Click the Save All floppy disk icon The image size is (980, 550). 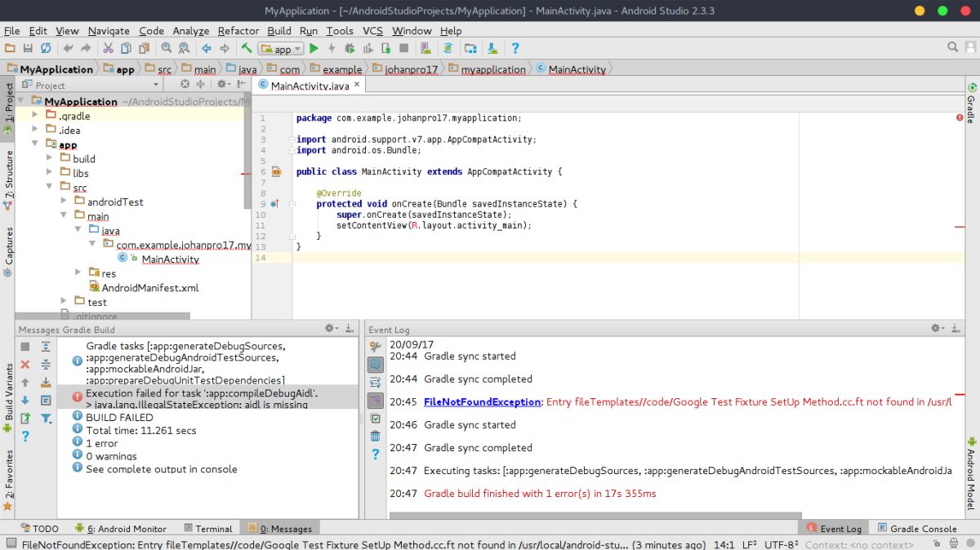(x=28, y=49)
